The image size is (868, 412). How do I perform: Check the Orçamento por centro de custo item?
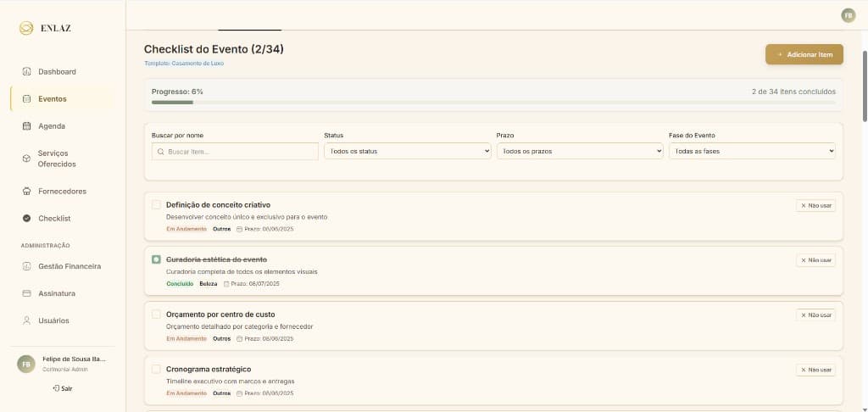(x=156, y=314)
